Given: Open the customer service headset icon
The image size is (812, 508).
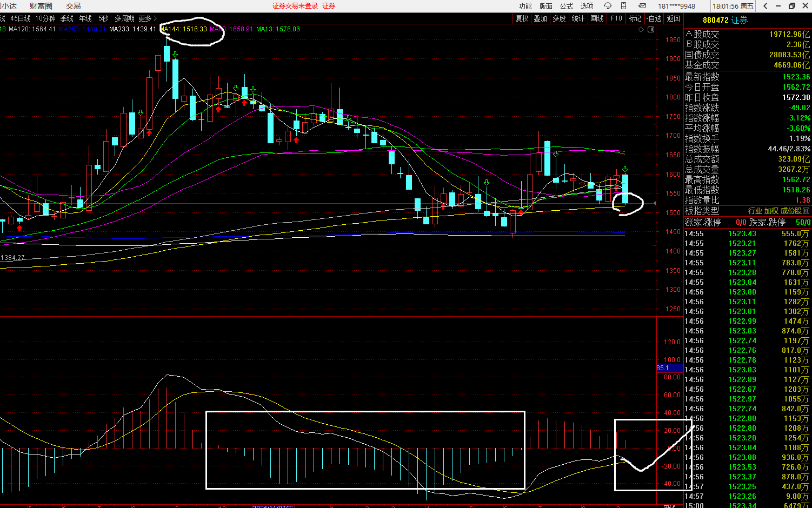Looking at the screenshot, I should click(x=608, y=6).
